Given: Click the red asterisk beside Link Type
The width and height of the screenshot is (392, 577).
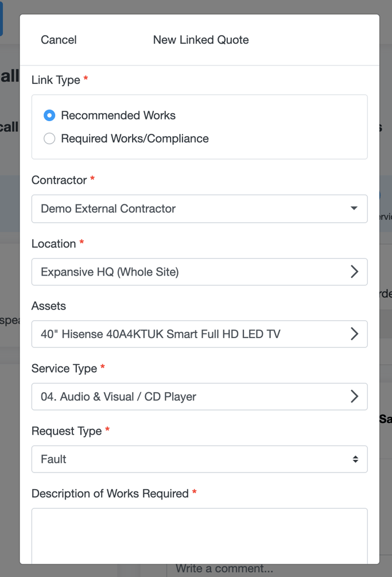Looking at the screenshot, I should pos(86,79).
